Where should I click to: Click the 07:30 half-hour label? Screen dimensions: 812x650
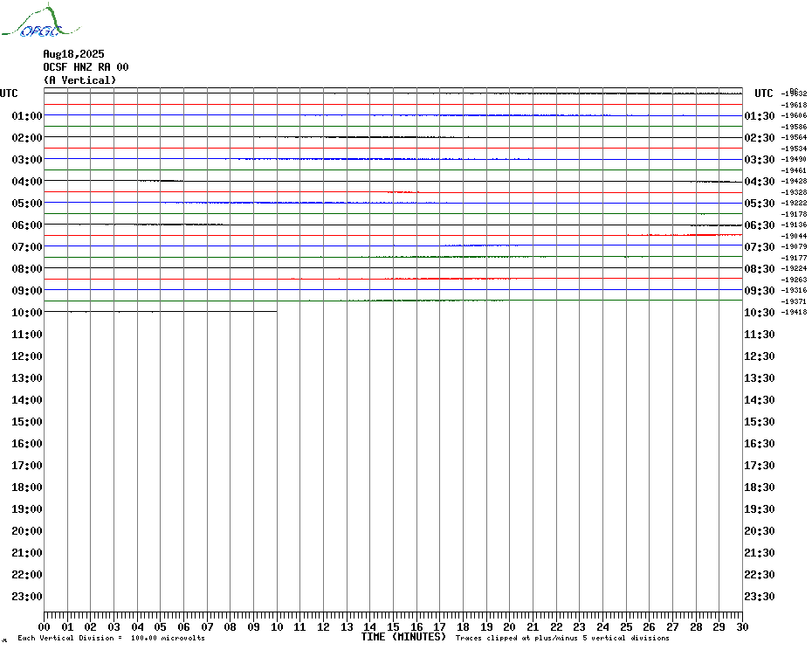click(x=760, y=247)
